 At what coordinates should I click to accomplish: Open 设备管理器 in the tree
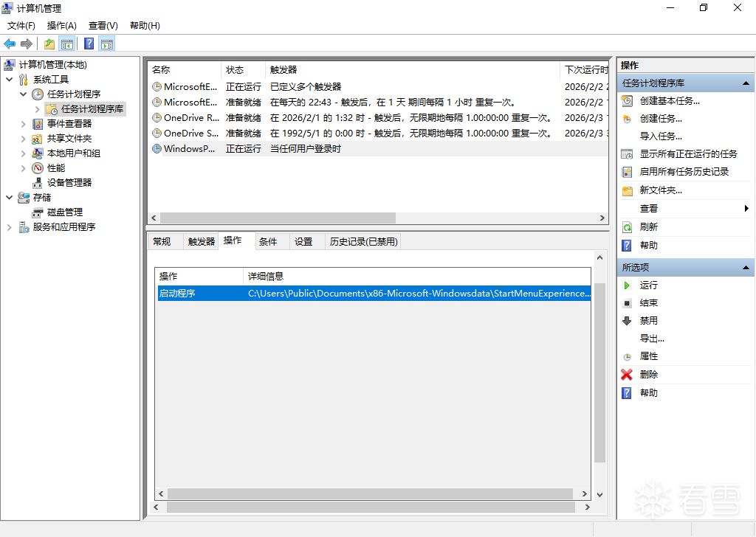pyautogui.click(x=69, y=182)
